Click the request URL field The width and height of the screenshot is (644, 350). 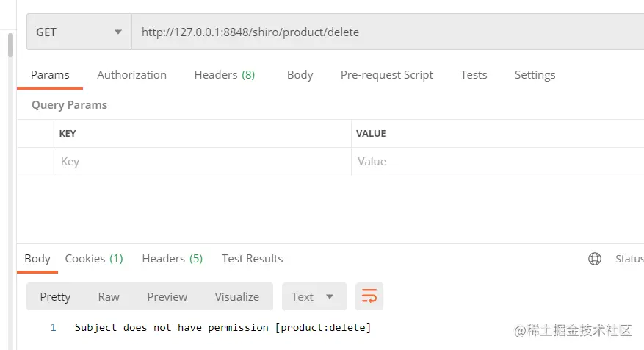click(388, 32)
